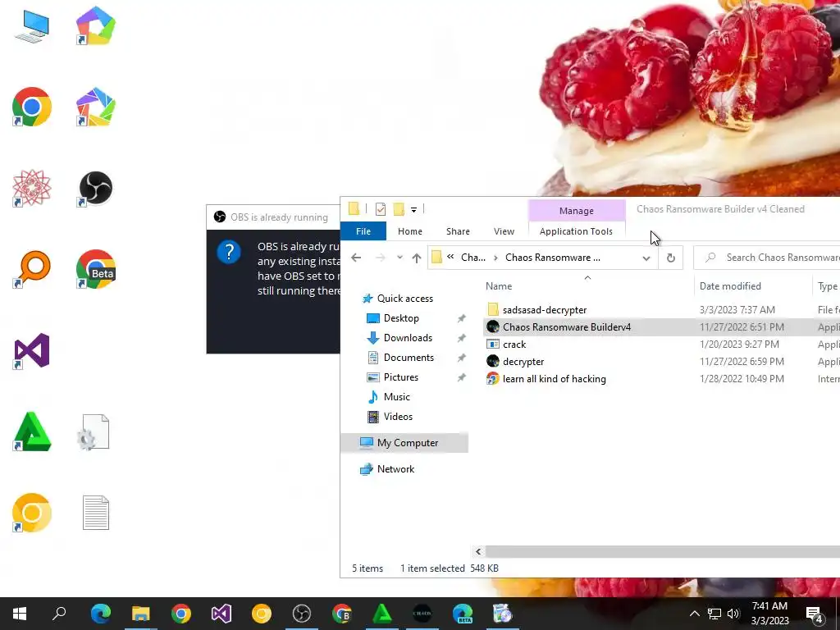Open Videos in the navigation pane
840x630 pixels.
[398, 417]
